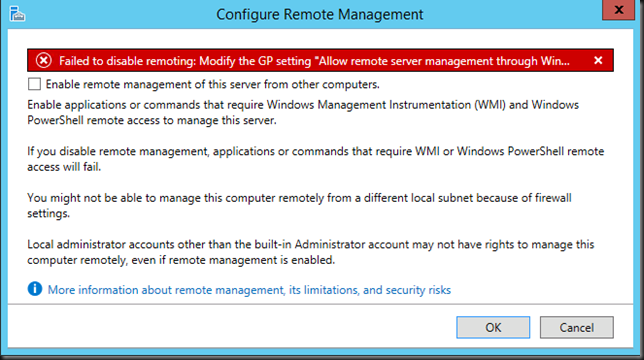Click the Server Manager icon in the title bar
The height and width of the screenshot is (360, 644).
[17, 14]
